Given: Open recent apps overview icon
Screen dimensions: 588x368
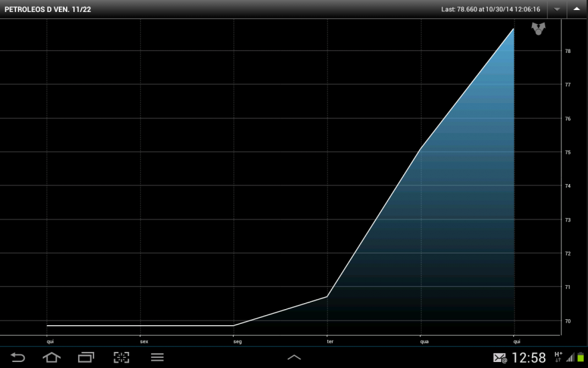Looking at the screenshot, I should point(86,357).
